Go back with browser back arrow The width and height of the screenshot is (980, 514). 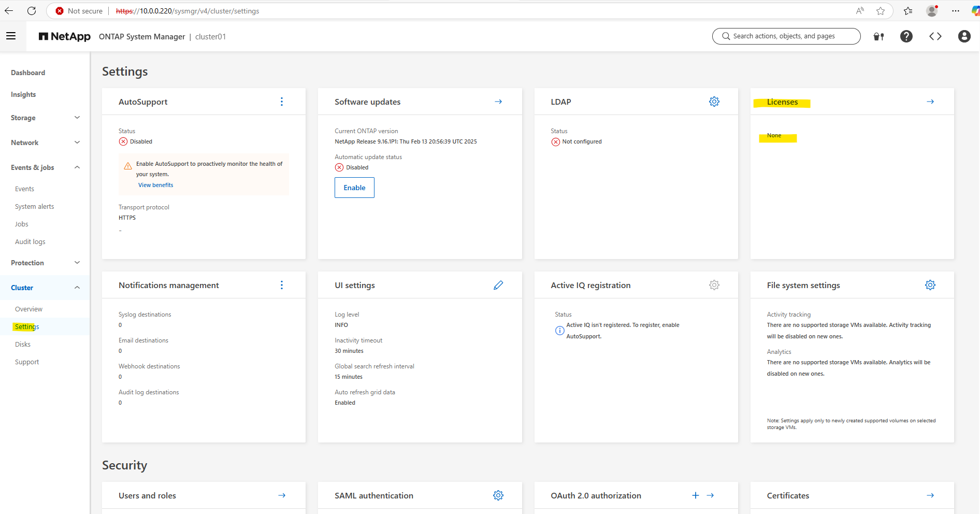click(9, 11)
